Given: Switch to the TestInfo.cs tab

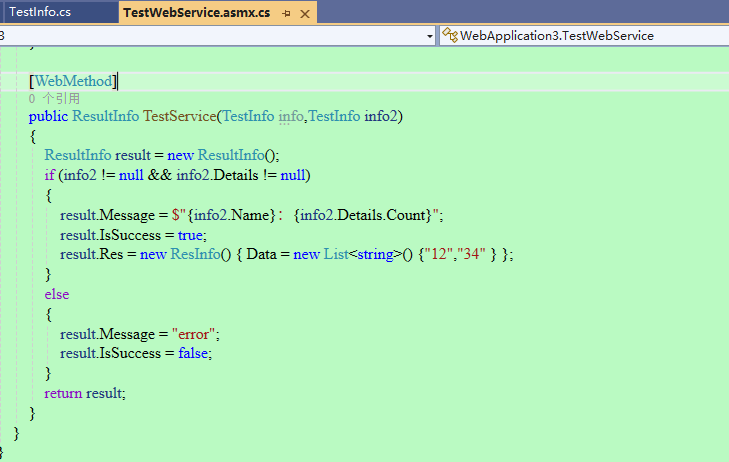Looking at the screenshot, I should click(x=39, y=12).
